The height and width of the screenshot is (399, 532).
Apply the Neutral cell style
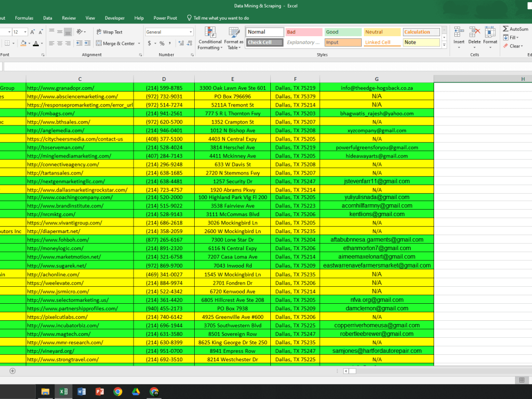(x=382, y=32)
